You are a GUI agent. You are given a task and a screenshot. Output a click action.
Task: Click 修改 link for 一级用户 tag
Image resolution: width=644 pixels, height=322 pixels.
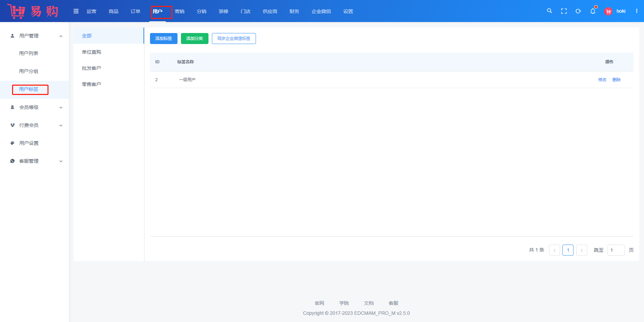click(x=602, y=80)
